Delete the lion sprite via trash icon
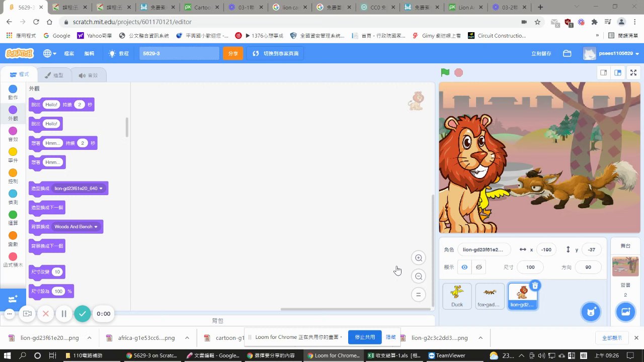 pos(535,286)
